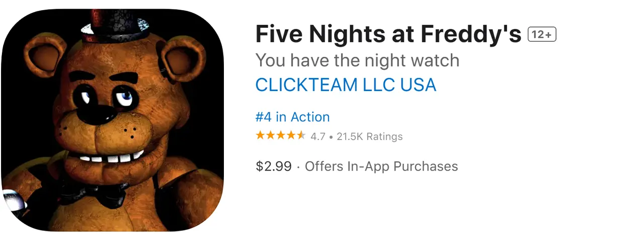This screenshot has height=240, width=644.
Task: Open the Five Nights at Freddy's app icon
Action: pos(112,120)
